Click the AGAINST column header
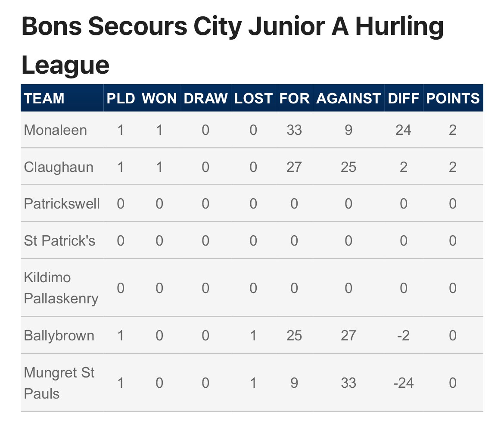The width and height of the screenshot is (504, 424). coord(348,98)
